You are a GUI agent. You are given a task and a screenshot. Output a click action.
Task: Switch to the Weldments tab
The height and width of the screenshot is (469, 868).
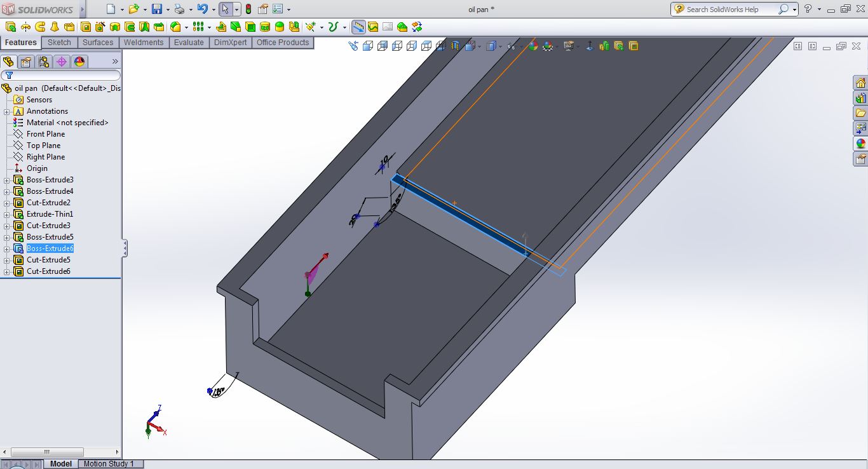coord(144,43)
